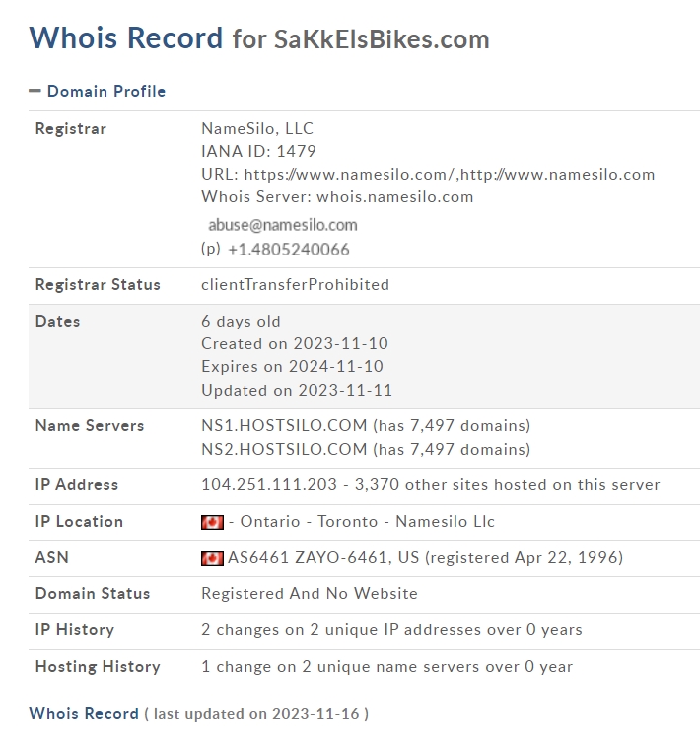
Task: Click the Registrar Status row label
Action: tap(98, 284)
